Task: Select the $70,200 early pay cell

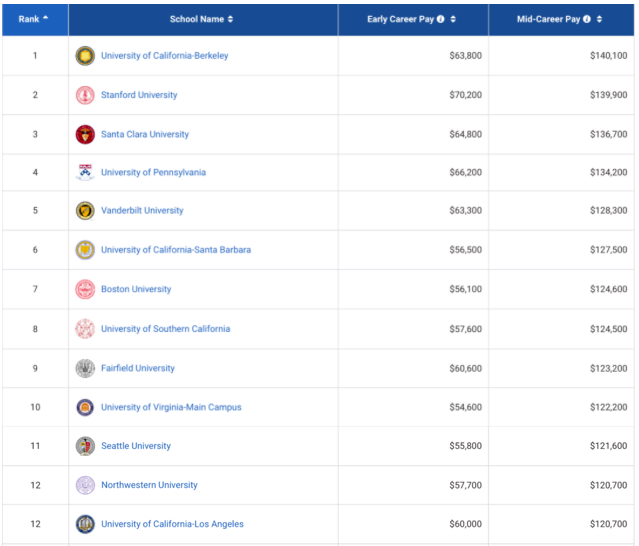Action: coord(413,95)
